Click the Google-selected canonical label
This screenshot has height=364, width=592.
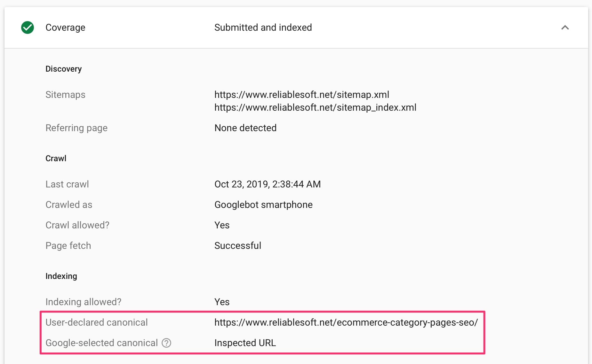[101, 343]
